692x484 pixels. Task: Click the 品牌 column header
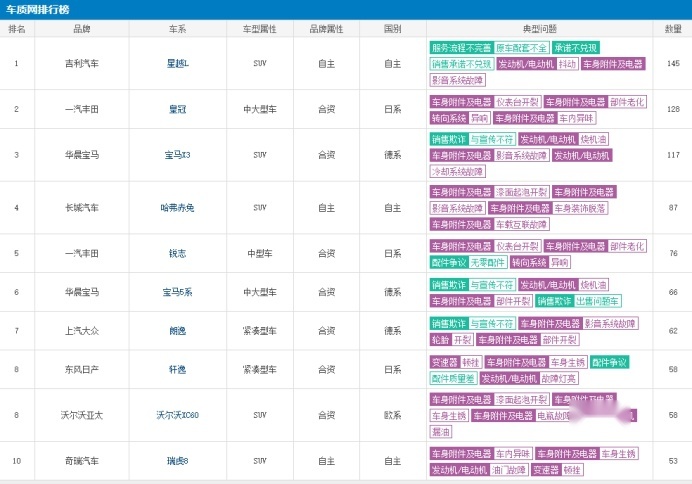82,29
